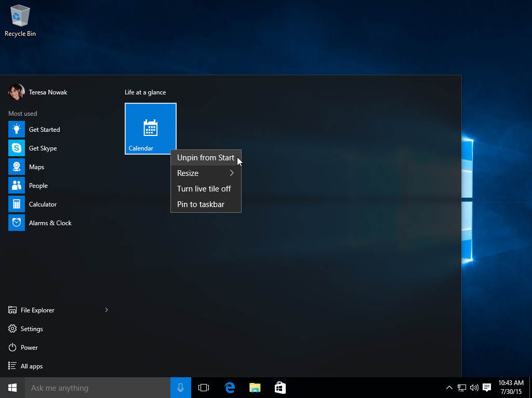
Task: Click Teresa Nowak user name
Action: click(x=48, y=92)
